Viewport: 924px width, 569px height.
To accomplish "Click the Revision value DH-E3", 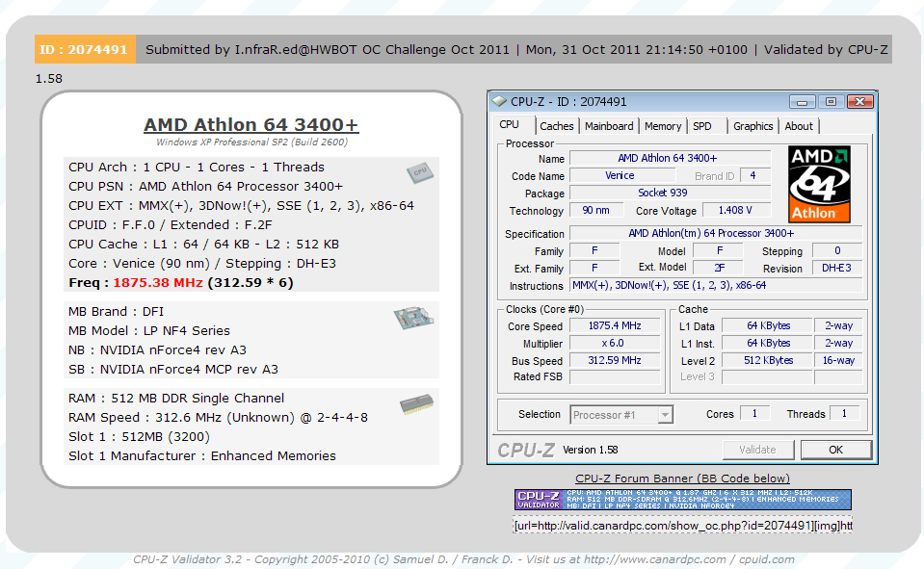I will tap(836, 268).
